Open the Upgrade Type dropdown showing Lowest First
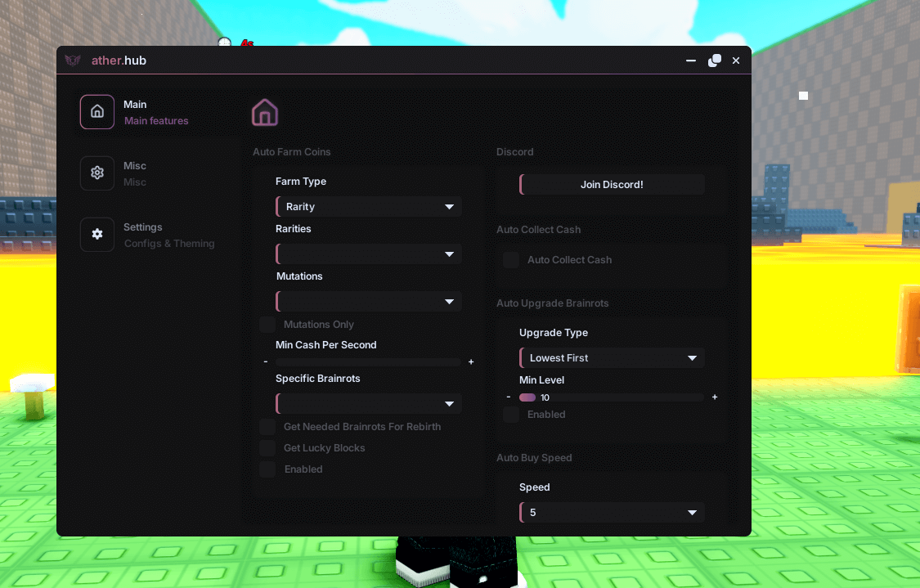The image size is (920, 588). click(612, 358)
